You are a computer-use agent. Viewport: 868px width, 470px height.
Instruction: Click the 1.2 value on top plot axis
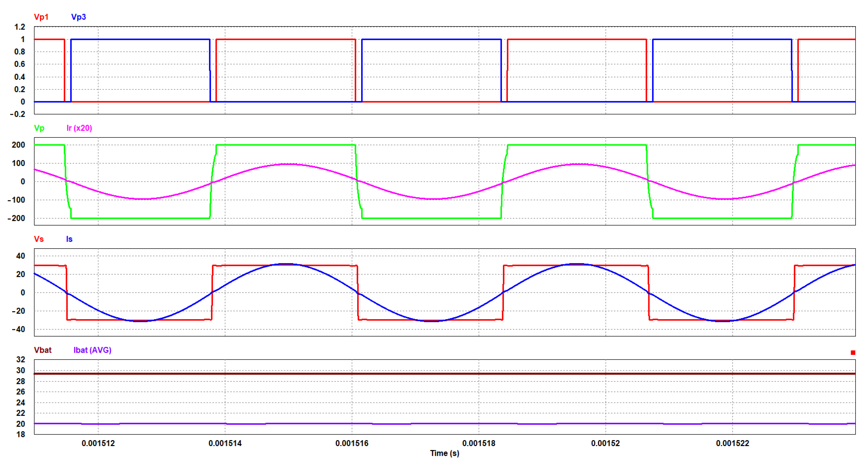(20, 27)
